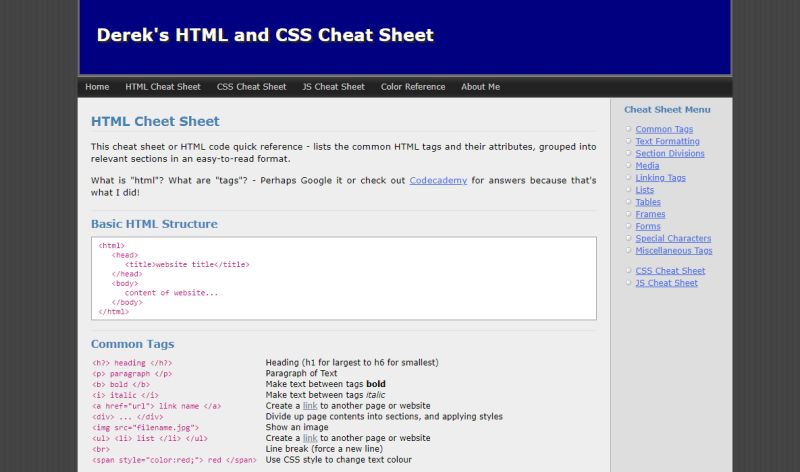Click the '<div> ... </div>' code entry

click(128, 417)
